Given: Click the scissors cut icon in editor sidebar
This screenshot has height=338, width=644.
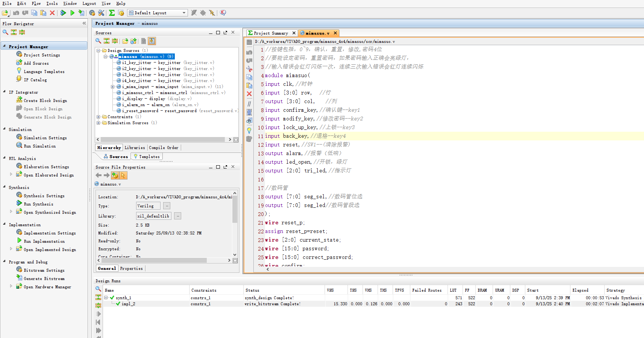Looking at the screenshot, I should pos(249,69).
